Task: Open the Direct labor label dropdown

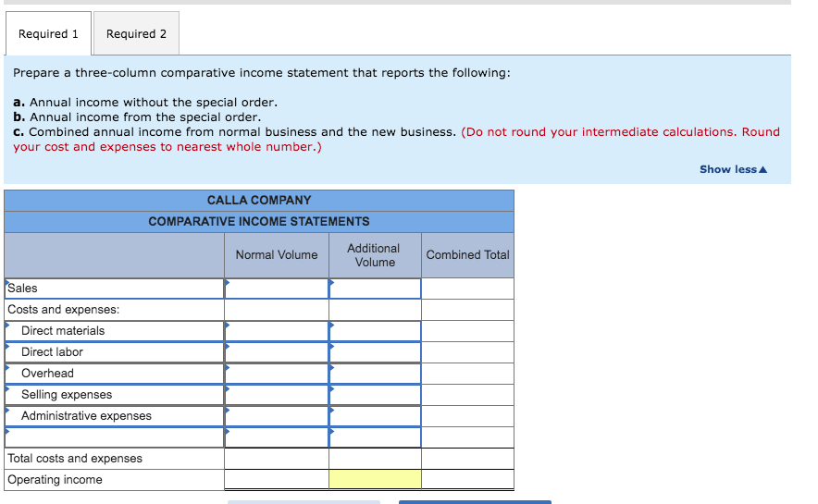Action: [x=114, y=352]
